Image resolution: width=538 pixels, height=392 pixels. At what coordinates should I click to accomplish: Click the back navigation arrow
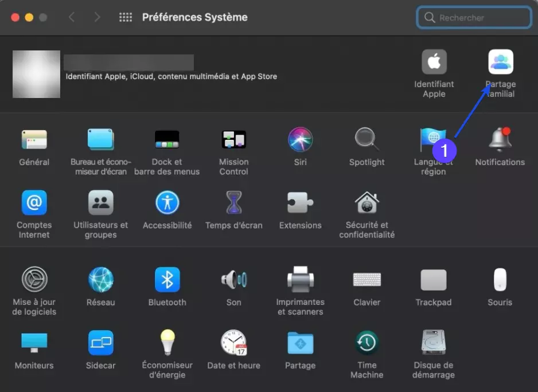click(72, 17)
